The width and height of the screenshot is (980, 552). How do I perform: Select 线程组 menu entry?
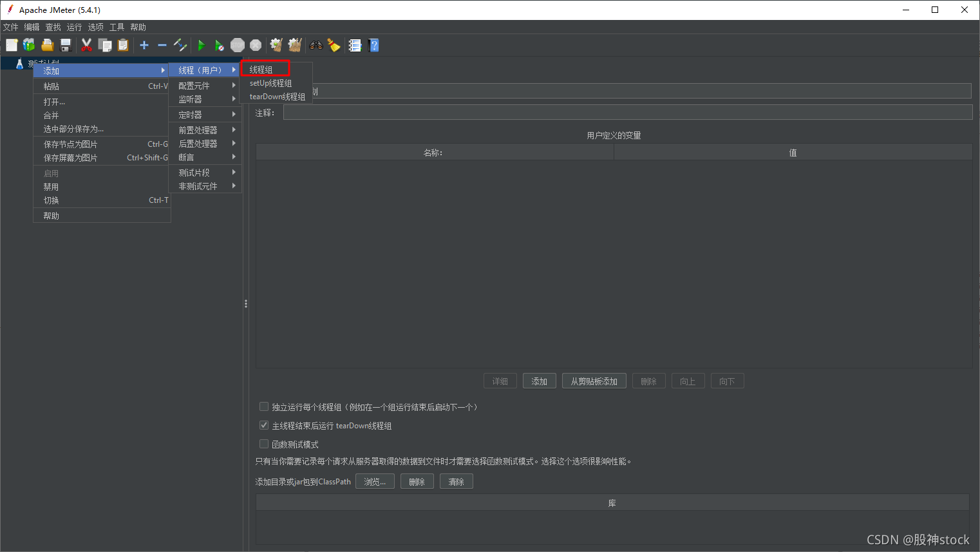pyautogui.click(x=276, y=69)
